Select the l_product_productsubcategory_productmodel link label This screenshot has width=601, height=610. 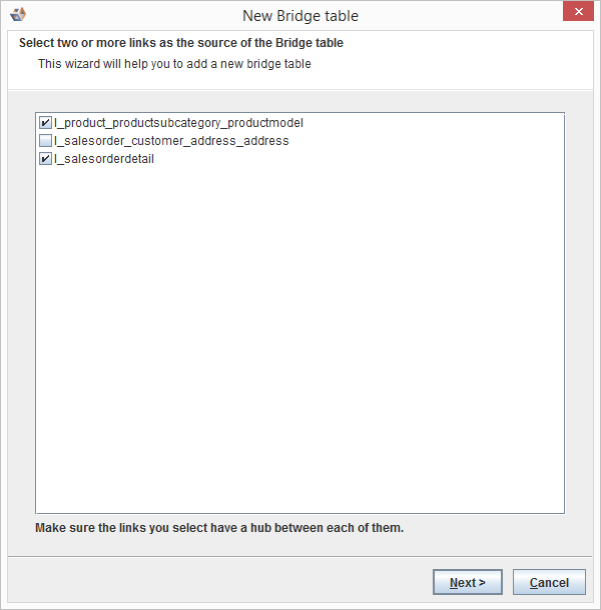[x=178, y=123]
